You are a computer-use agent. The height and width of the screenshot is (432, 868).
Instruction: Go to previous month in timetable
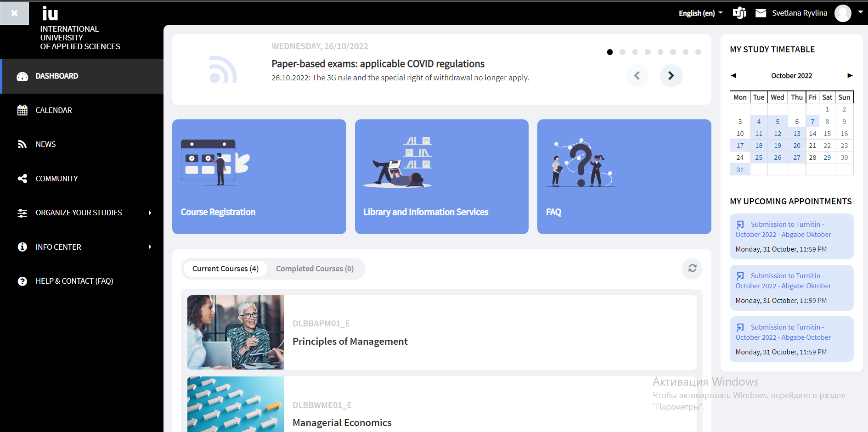tap(733, 75)
